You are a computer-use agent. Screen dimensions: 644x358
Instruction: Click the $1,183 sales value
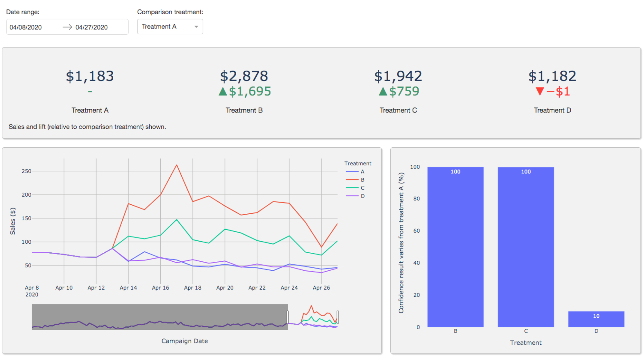(x=90, y=76)
